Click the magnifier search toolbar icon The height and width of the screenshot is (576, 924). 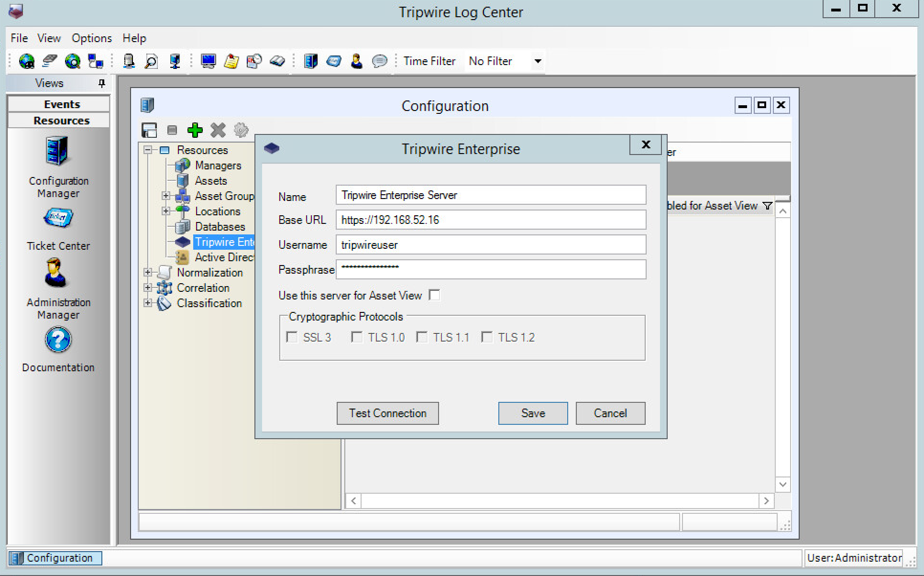(x=151, y=61)
